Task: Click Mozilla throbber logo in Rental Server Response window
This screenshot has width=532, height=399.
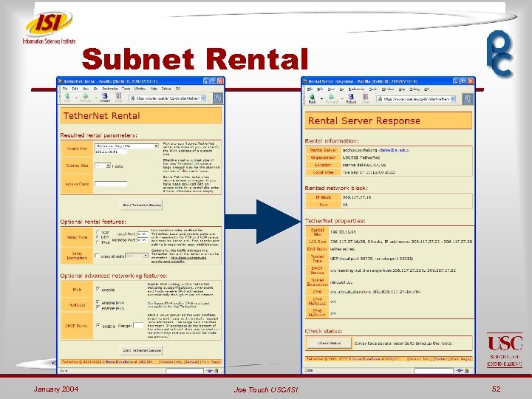Action: [468, 99]
